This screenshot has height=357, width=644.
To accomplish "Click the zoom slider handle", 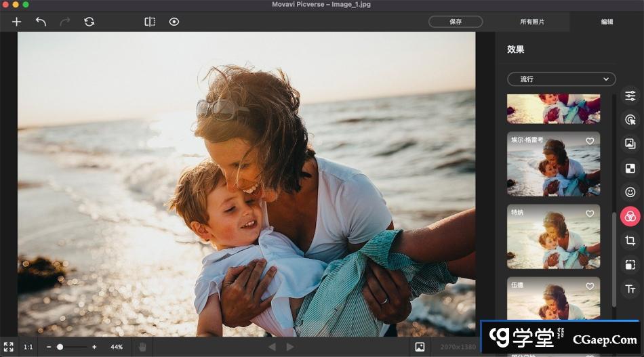I will tap(60, 347).
